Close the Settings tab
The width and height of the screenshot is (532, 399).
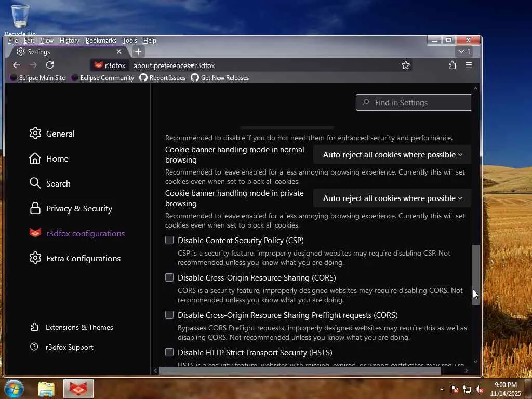(x=119, y=51)
